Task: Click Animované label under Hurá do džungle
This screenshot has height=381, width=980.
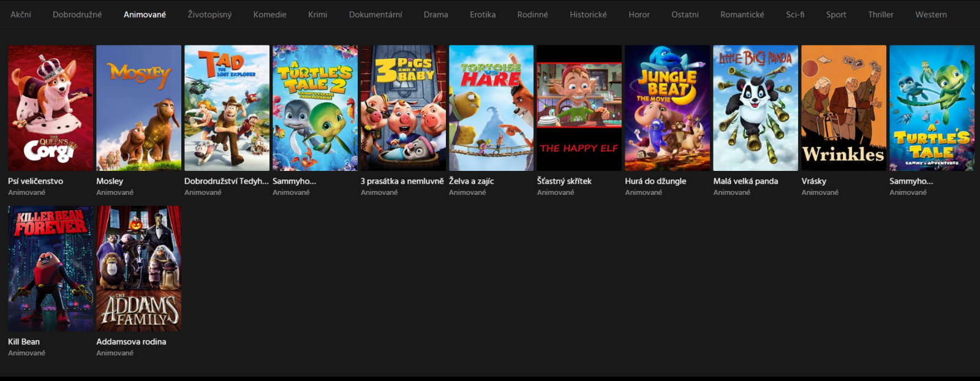Action: click(x=644, y=192)
